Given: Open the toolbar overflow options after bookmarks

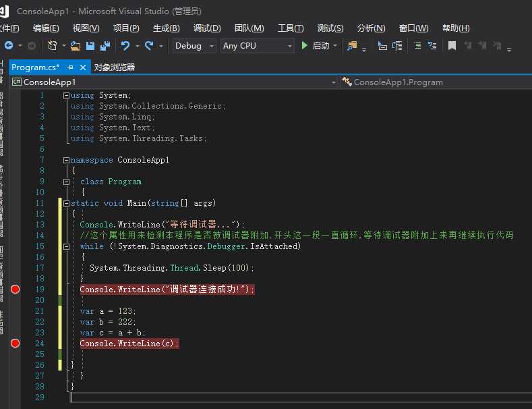Looking at the screenshot, I should pos(509,49).
